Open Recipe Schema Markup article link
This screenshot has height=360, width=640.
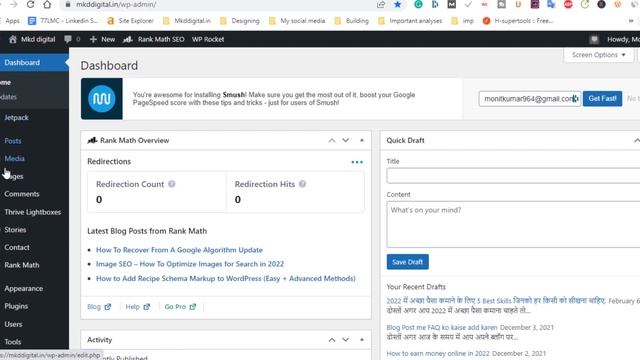226,278
